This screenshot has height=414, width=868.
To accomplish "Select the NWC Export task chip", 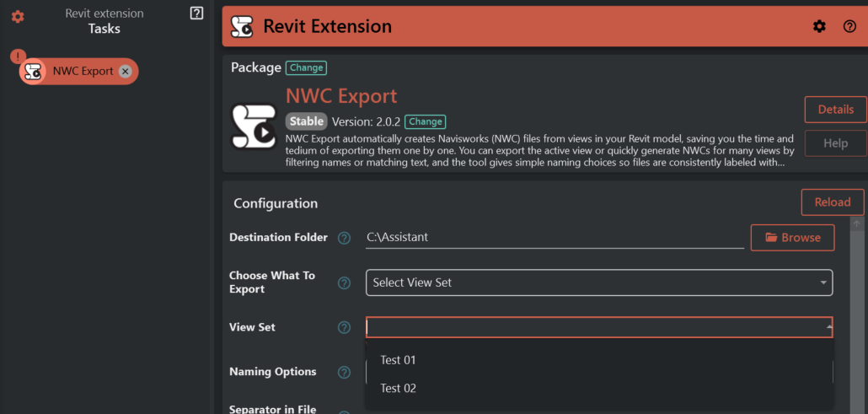I will pos(78,71).
